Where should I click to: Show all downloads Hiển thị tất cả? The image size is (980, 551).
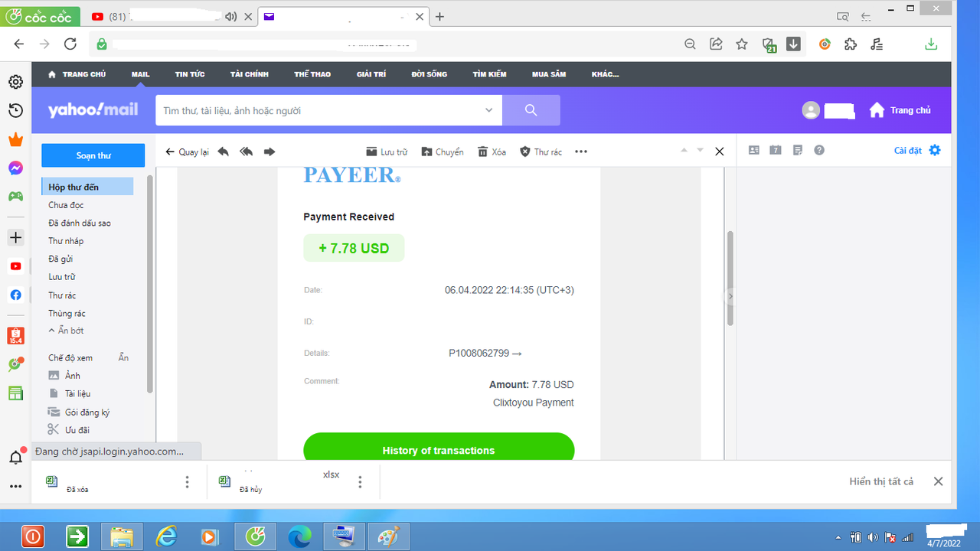click(881, 481)
